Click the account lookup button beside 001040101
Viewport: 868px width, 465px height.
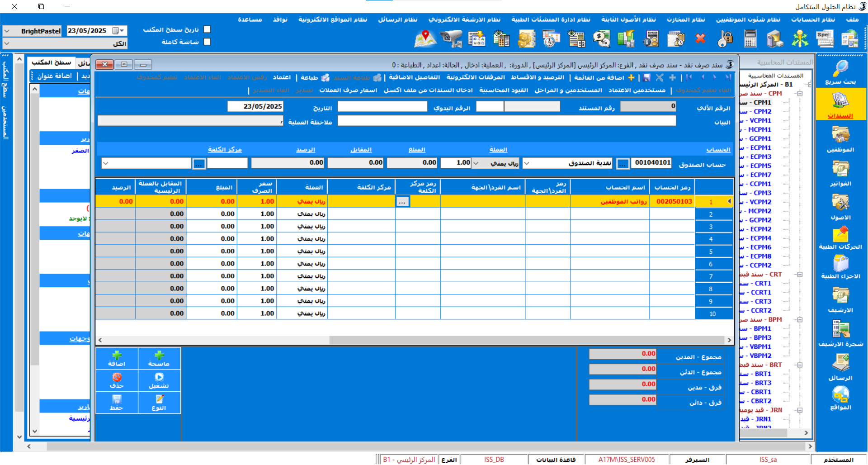click(623, 163)
